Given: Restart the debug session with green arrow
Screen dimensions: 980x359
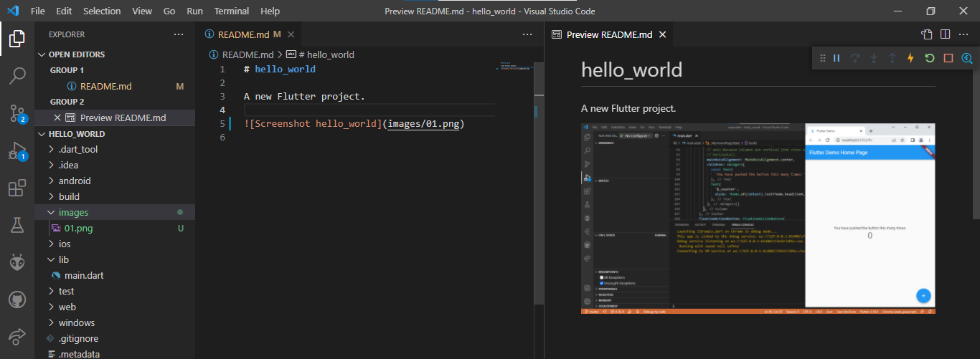Looking at the screenshot, I should coord(929,58).
